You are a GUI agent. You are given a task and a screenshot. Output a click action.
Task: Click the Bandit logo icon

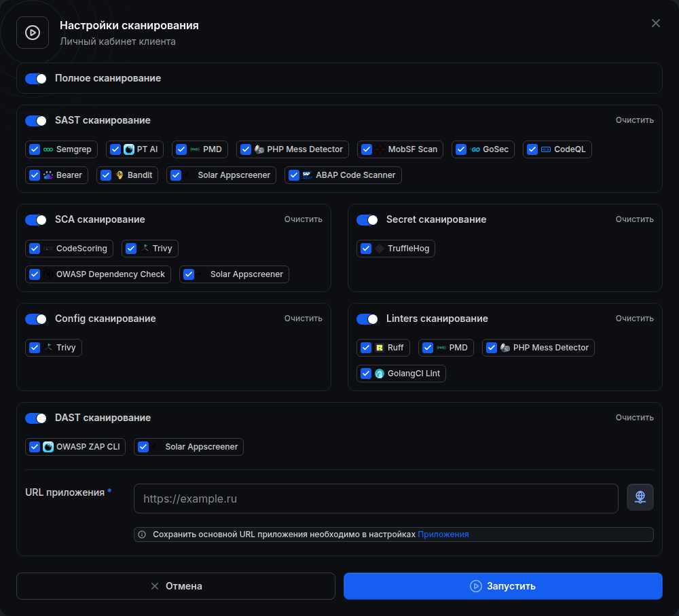pyautogui.click(x=120, y=175)
